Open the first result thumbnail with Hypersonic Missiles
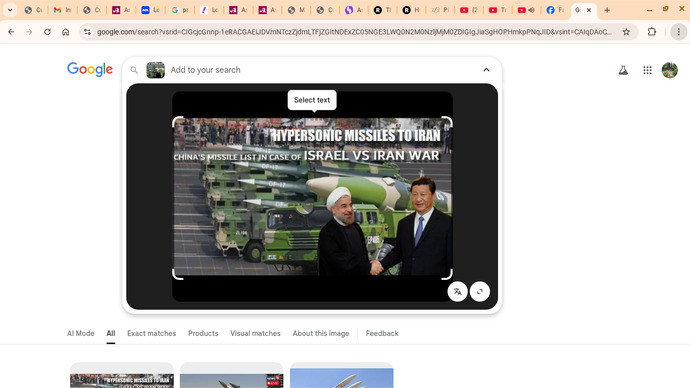The width and height of the screenshot is (690, 388). (x=122, y=376)
